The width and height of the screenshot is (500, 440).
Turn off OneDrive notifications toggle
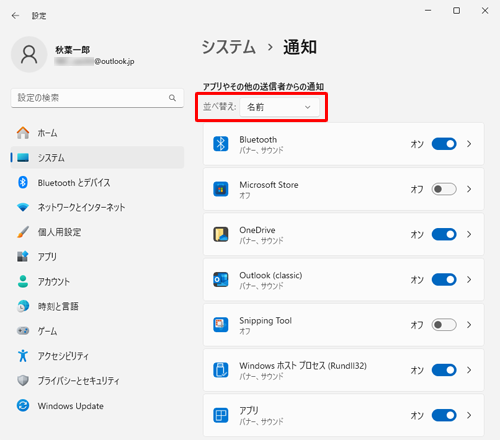pos(444,234)
